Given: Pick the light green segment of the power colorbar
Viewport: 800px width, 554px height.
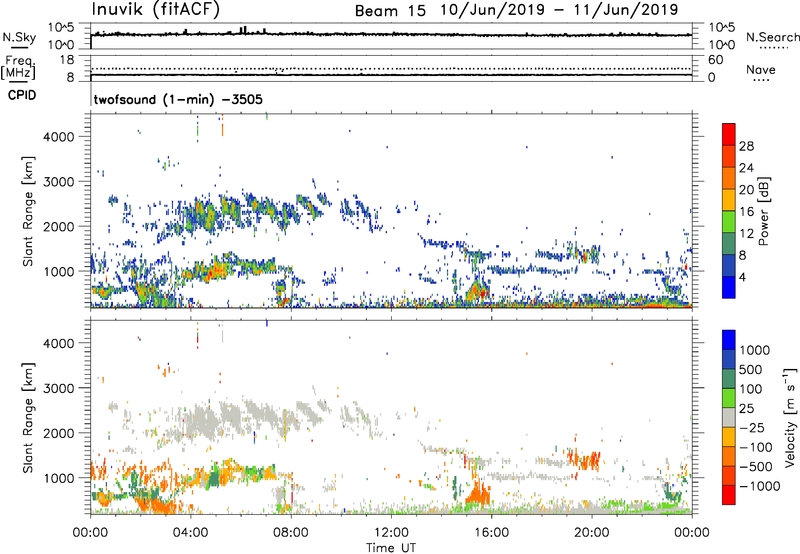Looking at the screenshot, I should (x=729, y=222).
